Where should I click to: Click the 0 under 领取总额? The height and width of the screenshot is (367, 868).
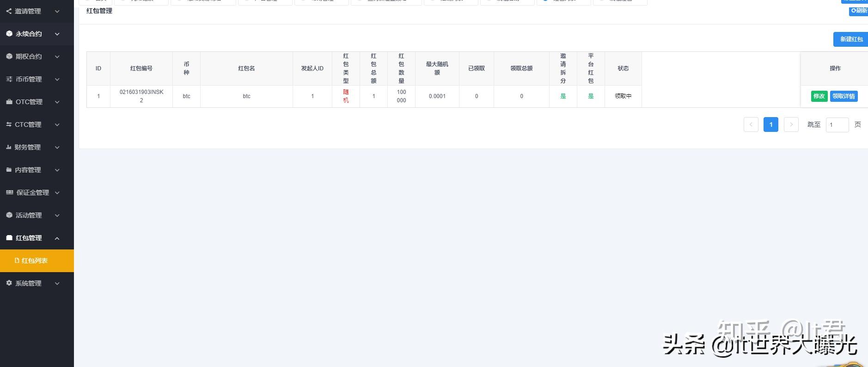[521, 96]
